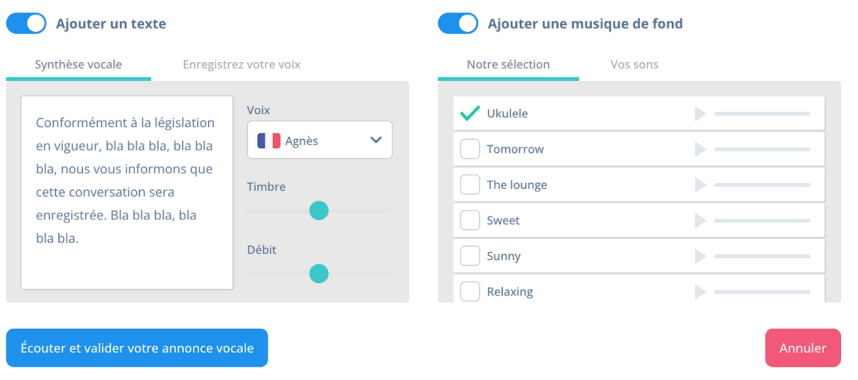Check the Tomorrow music checkbox
858x380 pixels.
469,149
